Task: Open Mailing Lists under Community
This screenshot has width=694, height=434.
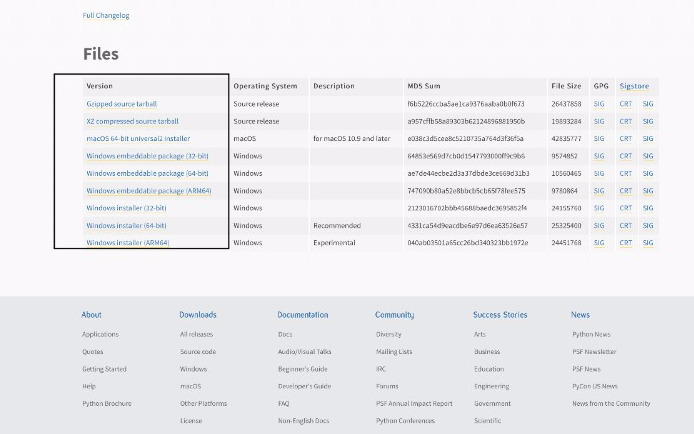Action: [x=394, y=351]
